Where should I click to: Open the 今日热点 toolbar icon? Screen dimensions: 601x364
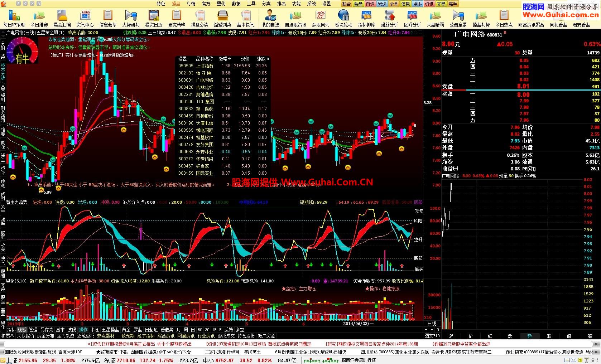pos(504,18)
